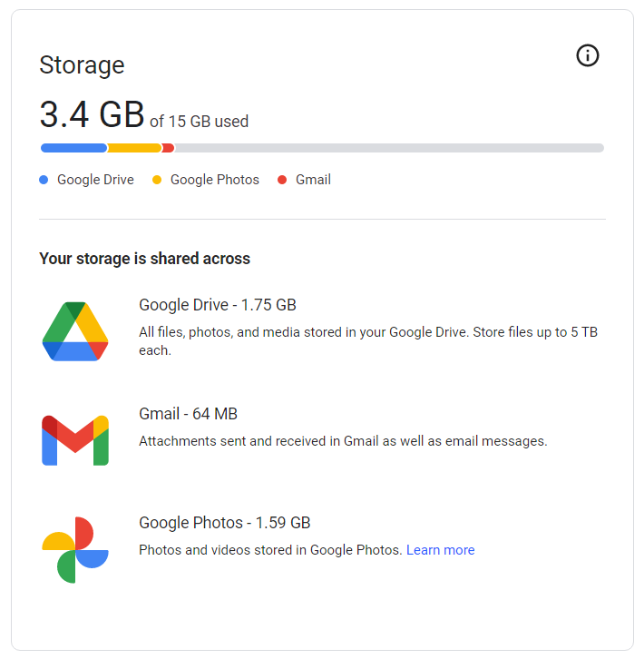The width and height of the screenshot is (644, 659).
Task: Click the storage info icon
Action: pyautogui.click(x=588, y=55)
